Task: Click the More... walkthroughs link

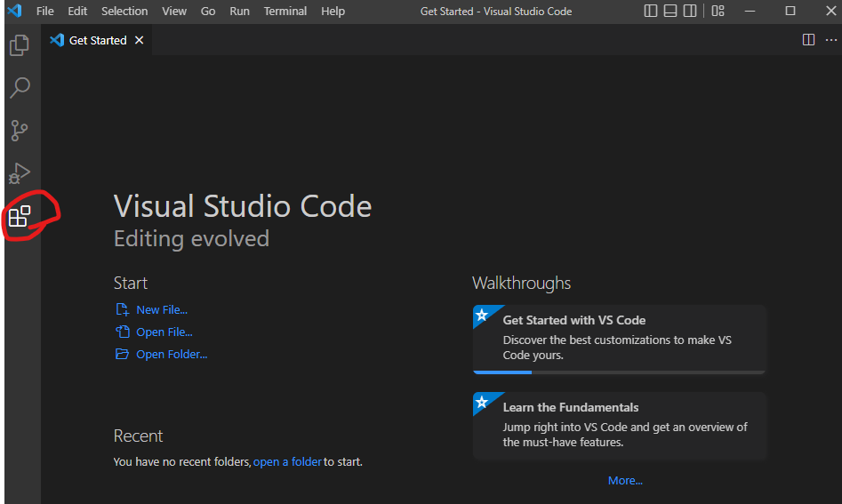Action: [x=625, y=480]
